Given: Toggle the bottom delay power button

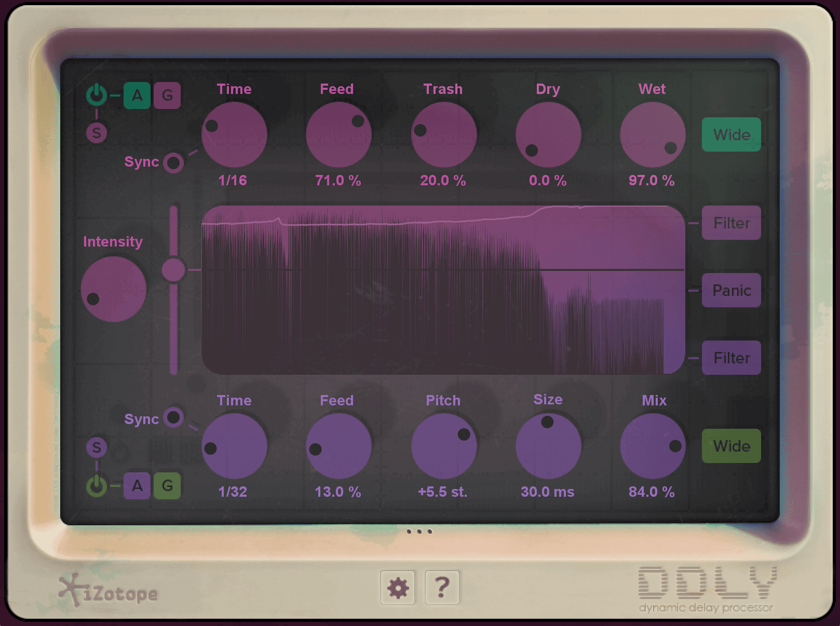Looking at the screenshot, I should [97, 486].
